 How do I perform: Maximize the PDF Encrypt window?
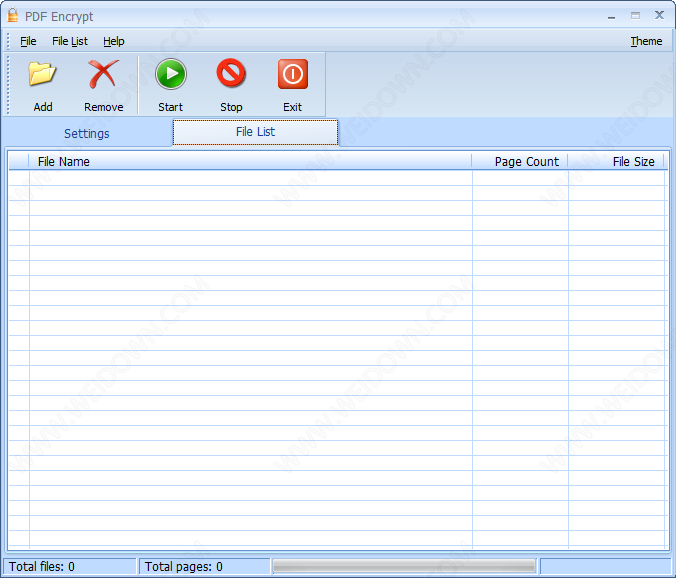pos(635,16)
